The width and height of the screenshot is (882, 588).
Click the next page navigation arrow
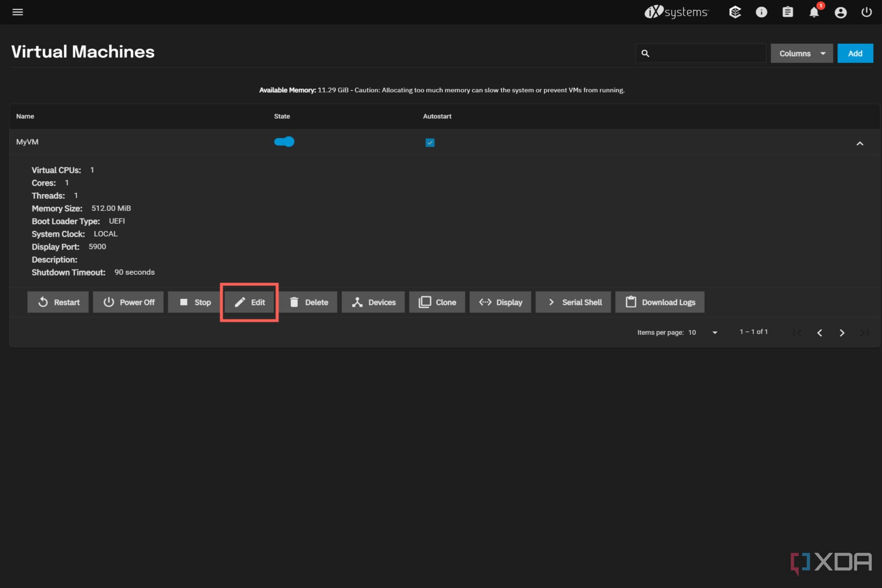pos(842,331)
